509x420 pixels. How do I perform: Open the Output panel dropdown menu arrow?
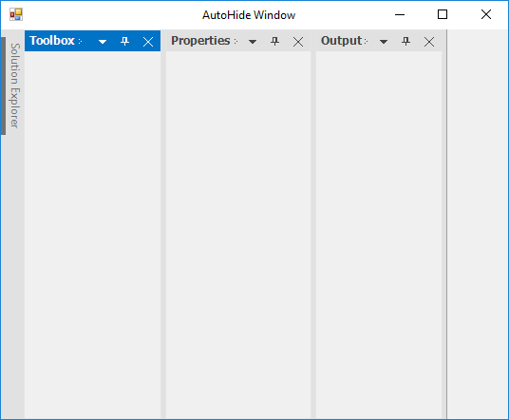pos(384,42)
